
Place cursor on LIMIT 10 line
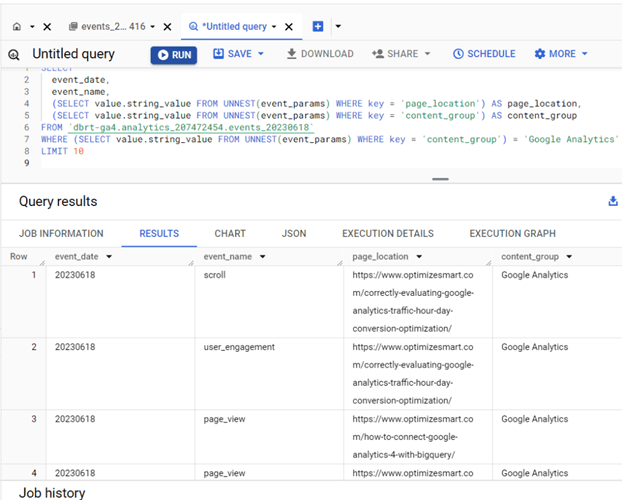62,151
